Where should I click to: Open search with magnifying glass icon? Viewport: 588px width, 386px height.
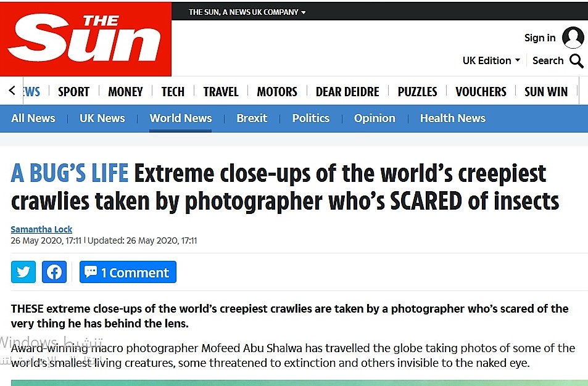(x=576, y=60)
